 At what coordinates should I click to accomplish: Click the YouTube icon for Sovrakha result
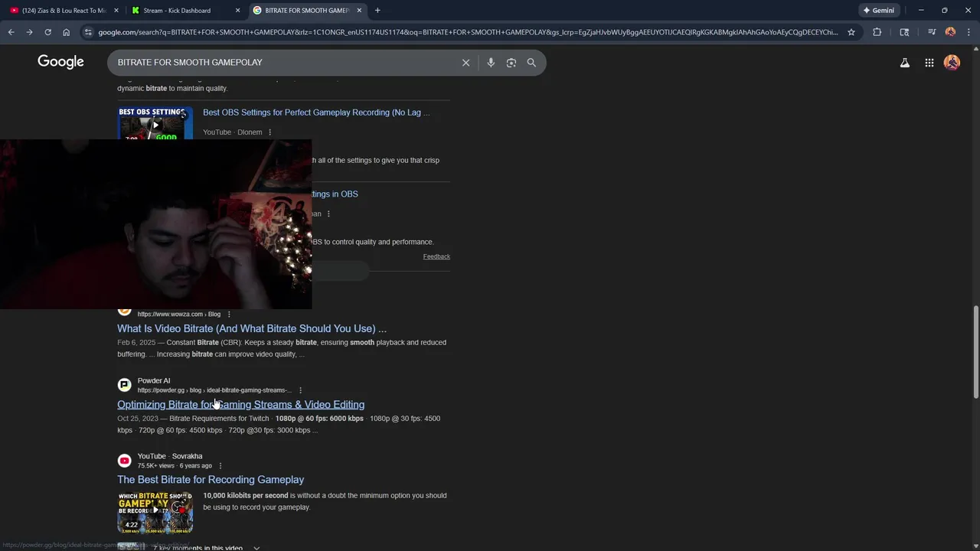(124, 461)
